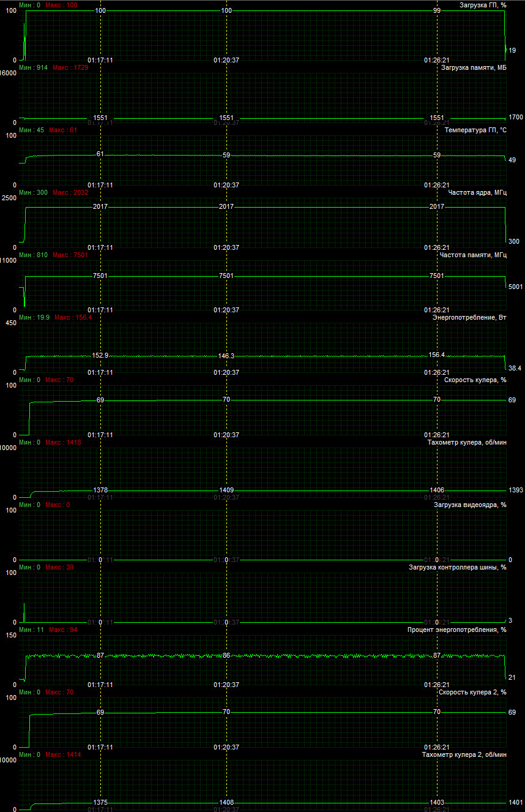Image resolution: width=525 pixels, height=812 pixels.
Task: Select the 'Мин : 810' memory clock label
Action: (x=34, y=255)
